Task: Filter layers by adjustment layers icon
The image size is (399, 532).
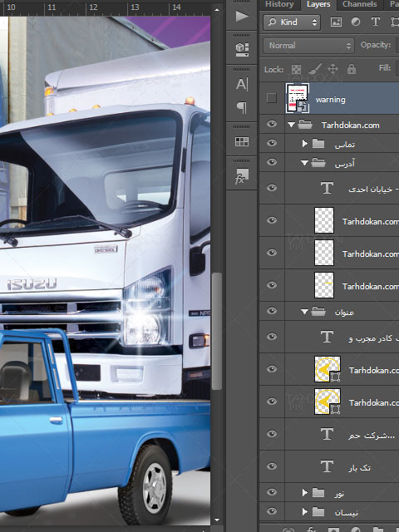Action: tap(356, 22)
